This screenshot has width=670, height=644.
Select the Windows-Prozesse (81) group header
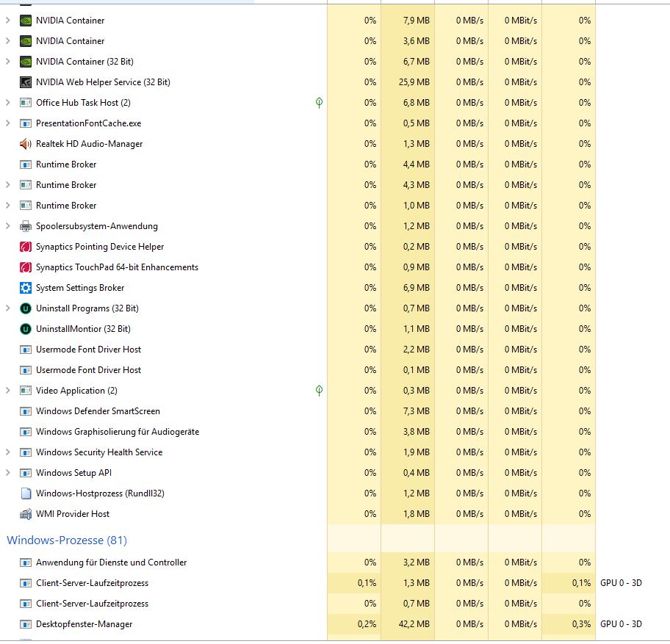pyautogui.click(x=67, y=540)
